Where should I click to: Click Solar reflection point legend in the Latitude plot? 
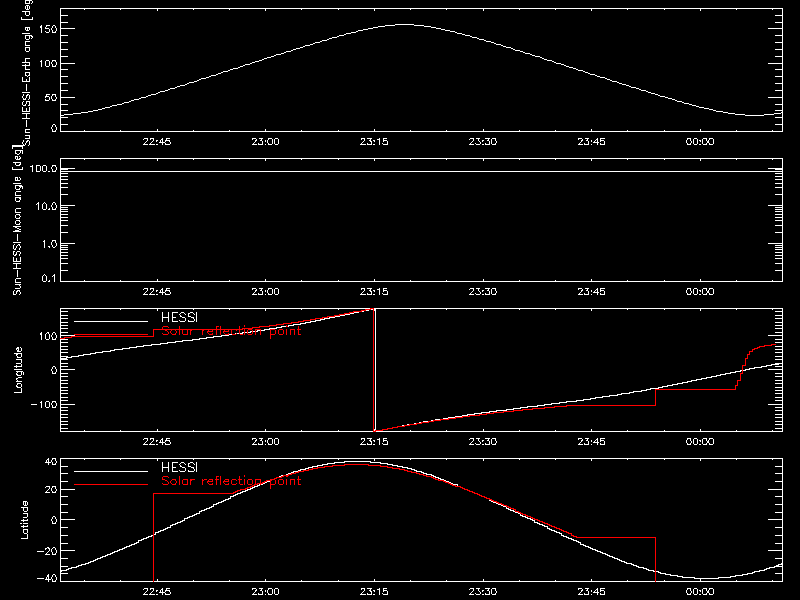point(231,481)
